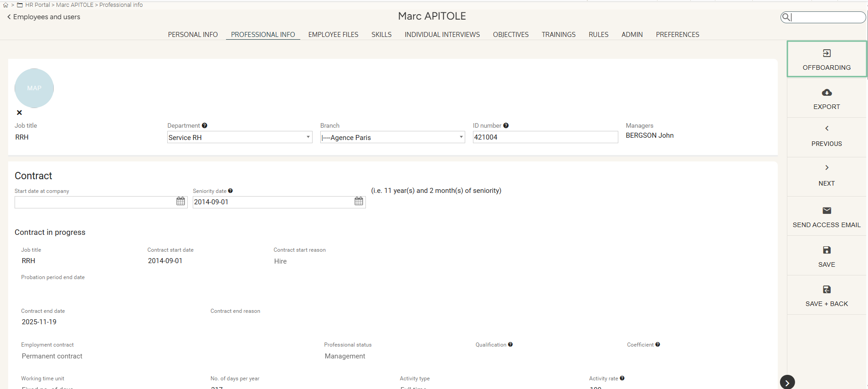Go to previous employee with chevron
Viewport: 868px width, 389px height.
click(827, 129)
